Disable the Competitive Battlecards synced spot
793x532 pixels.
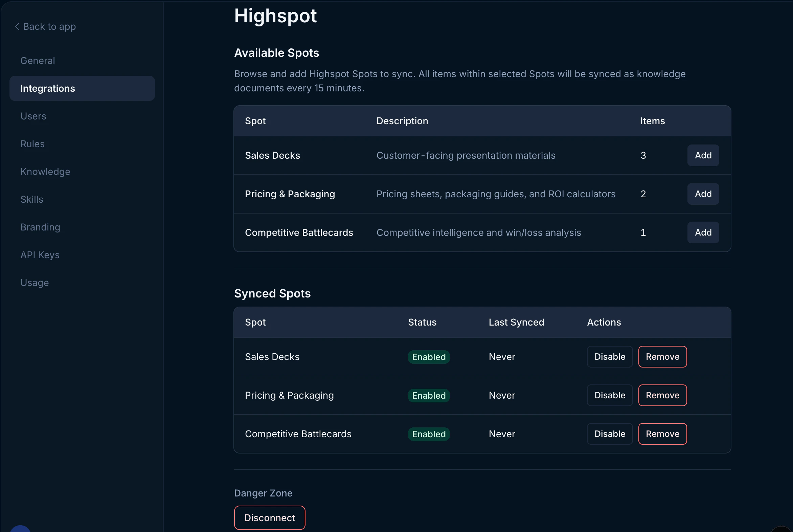pyautogui.click(x=610, y=434)
